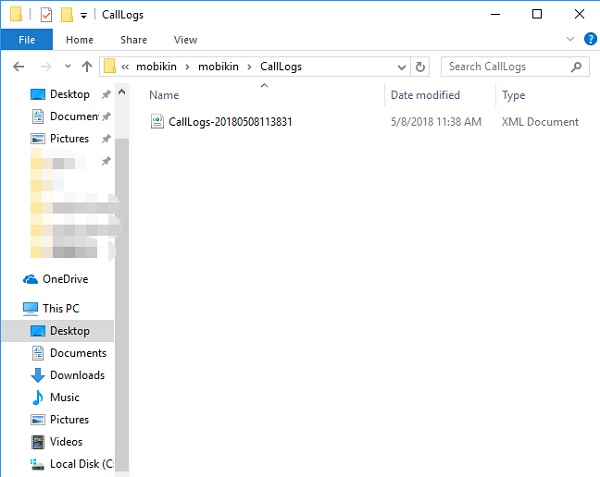Sort files by Name column header
The image size is (600, 477).
coord(164,95)
